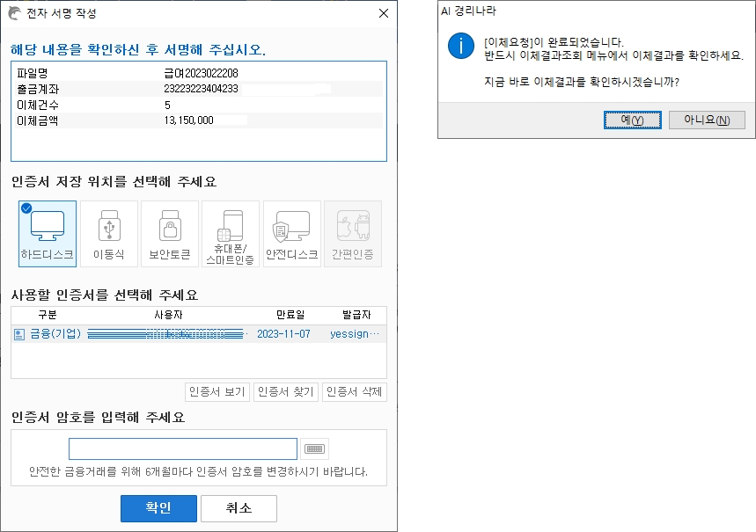The height and width of the screenshot is (532, 756).
Task: Close the 전자 서명 작성 window
Action: pos(383,13)
